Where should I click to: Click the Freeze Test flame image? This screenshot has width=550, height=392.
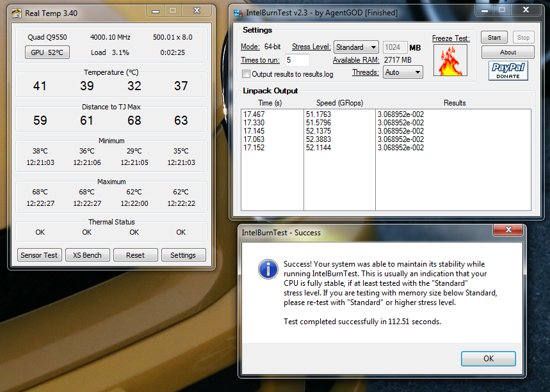[450, 60]
